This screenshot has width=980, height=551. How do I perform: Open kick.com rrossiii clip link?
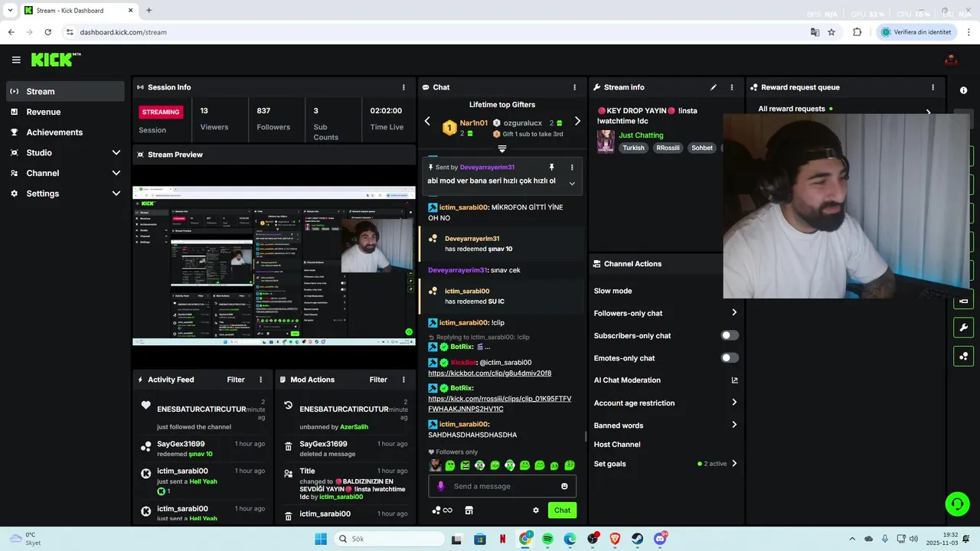[x=499, y=404]
